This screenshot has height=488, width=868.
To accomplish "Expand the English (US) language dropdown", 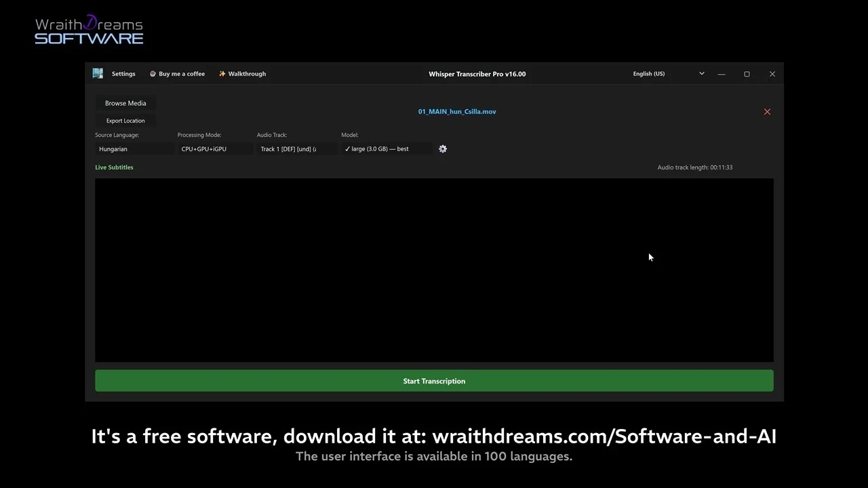I will pos(669,74).
